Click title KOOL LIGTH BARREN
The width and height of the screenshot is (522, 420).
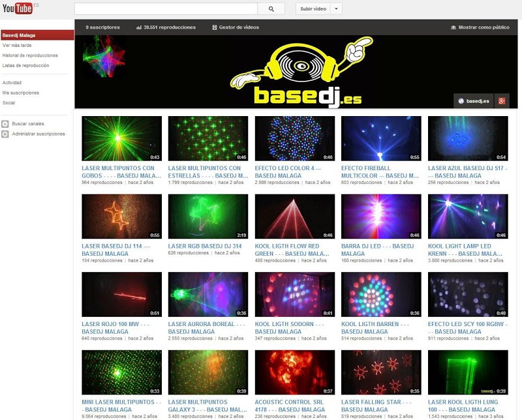click(375, 327)
